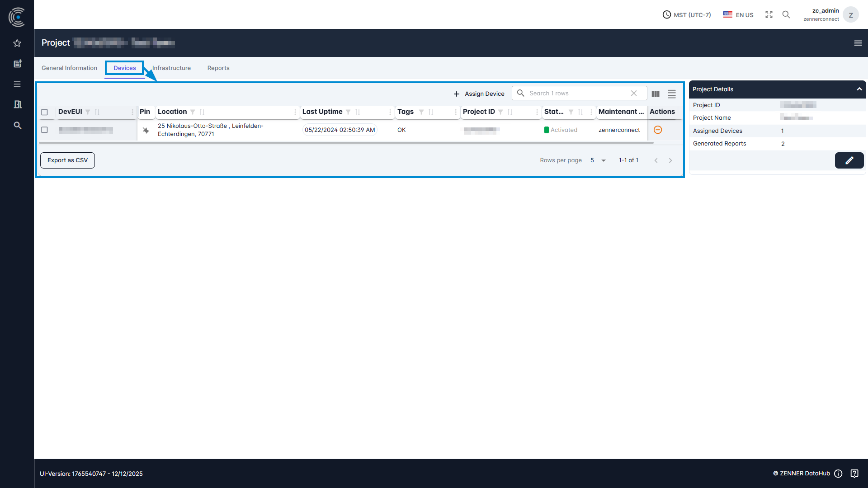Collapse the Project Details panel

coord(859,89)
